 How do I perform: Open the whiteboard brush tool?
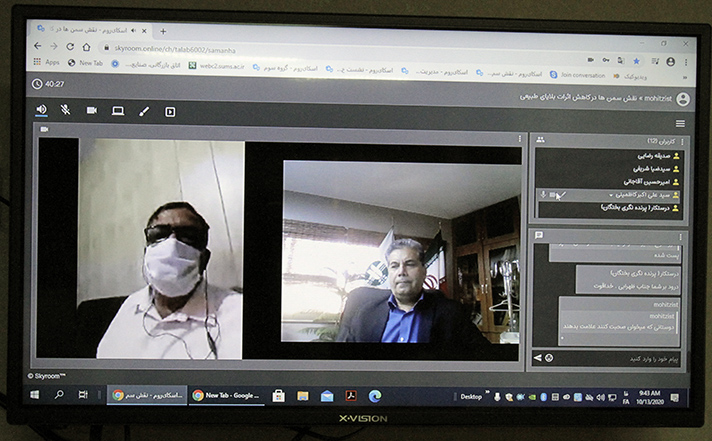click(144, 111)
